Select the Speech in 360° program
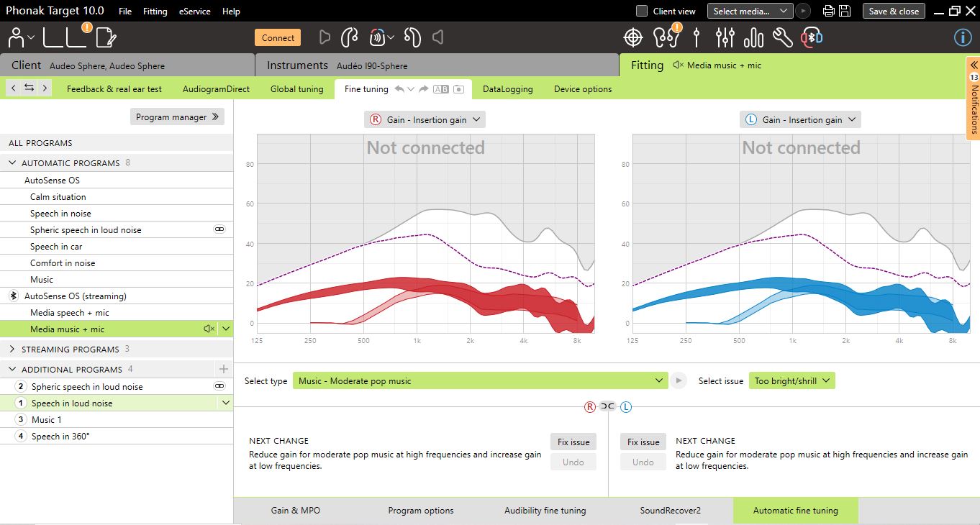Viewport: 980px width, 525px height. click(117, 436)
